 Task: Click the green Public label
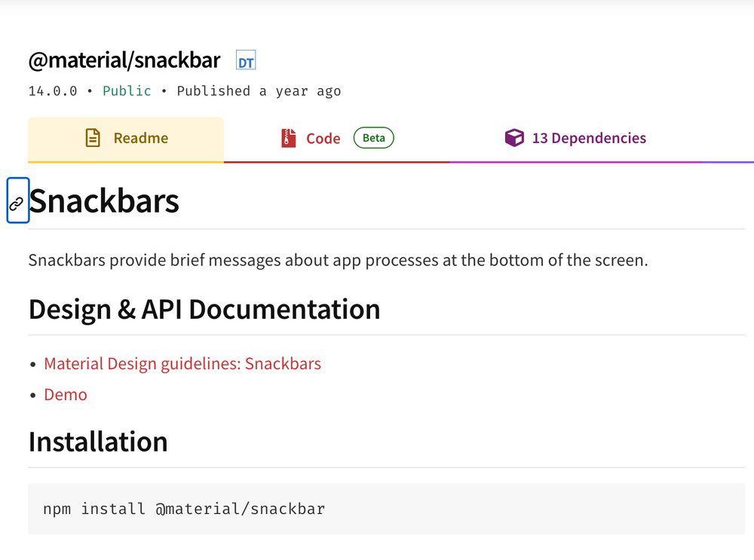click(127, 91)
